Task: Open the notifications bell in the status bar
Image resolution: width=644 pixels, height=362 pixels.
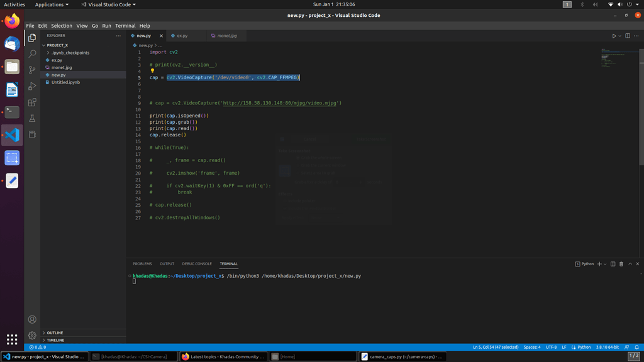Action: (x=636, y=347)
